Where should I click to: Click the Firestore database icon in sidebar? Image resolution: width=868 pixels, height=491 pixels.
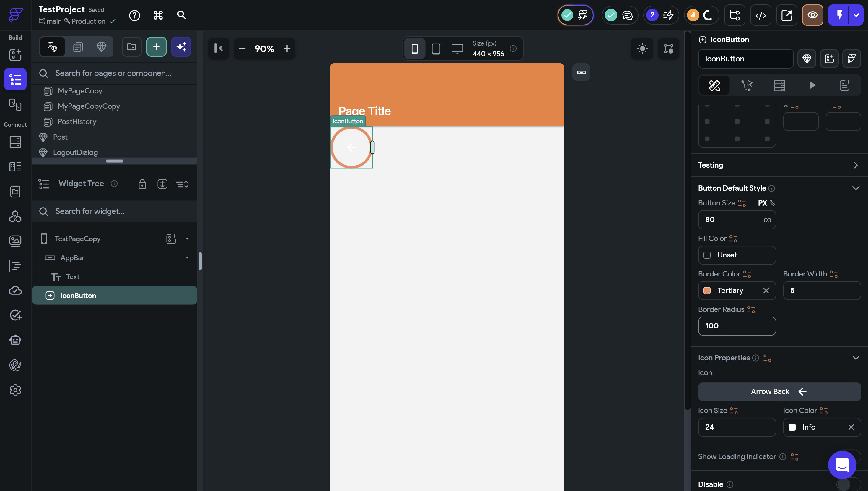(x=15, y=142)
